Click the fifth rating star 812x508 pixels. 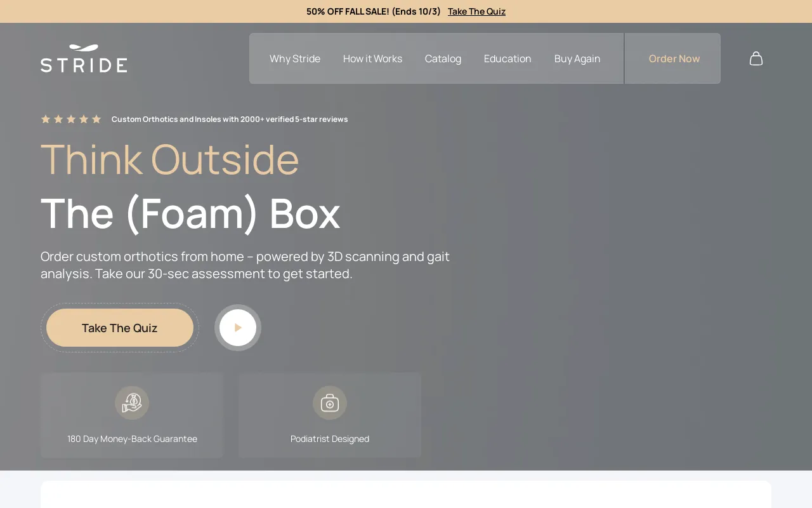pyautogui.click(x=96, y=119)
